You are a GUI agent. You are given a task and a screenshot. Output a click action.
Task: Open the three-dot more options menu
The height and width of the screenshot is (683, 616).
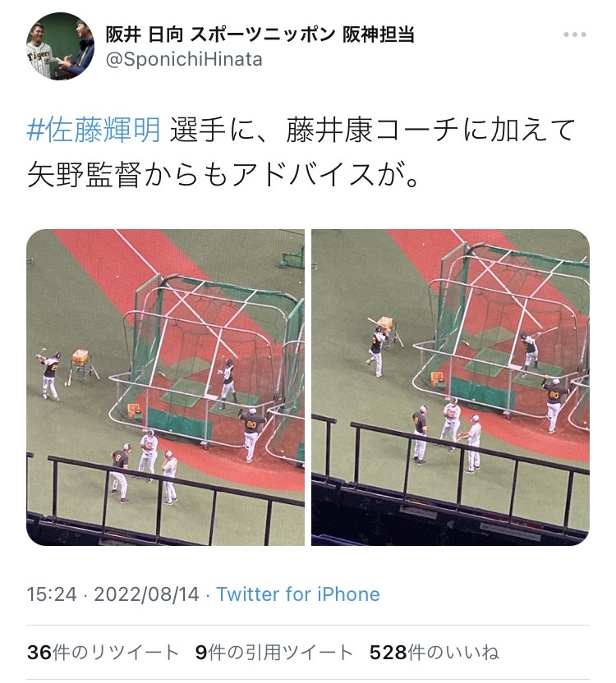click(x=574, y=34)
